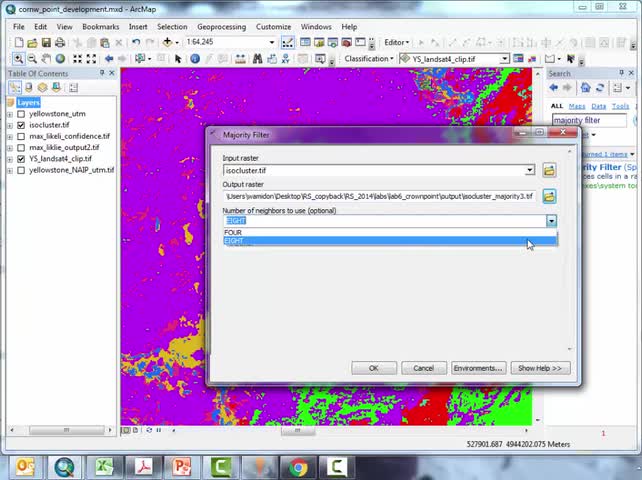
Task: Enable the yellowstone_utm layer checkbox
Action: [21, 114]
